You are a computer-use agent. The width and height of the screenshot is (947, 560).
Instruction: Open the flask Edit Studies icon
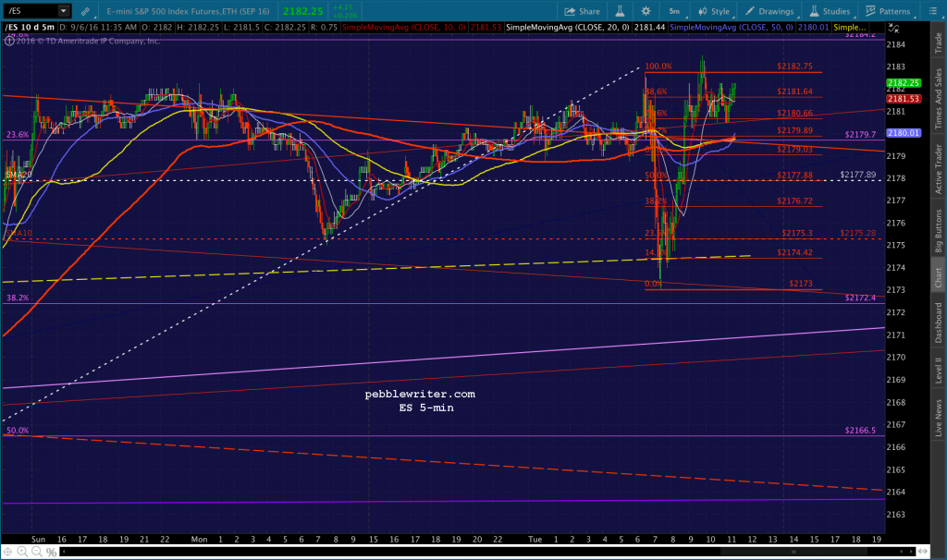[620, 11]
